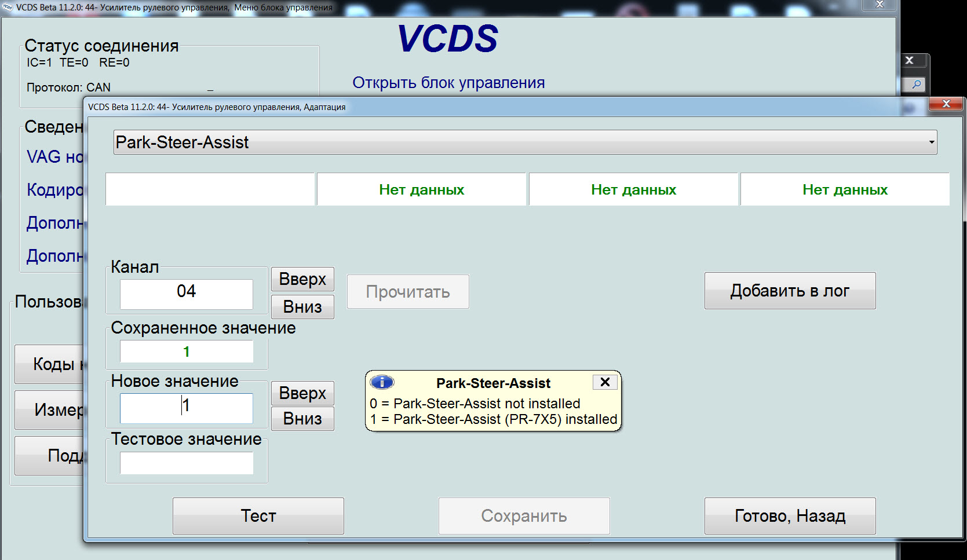Click into the Новое значение field
This screenshot has width=967, height=560.
tap(187, 408)
